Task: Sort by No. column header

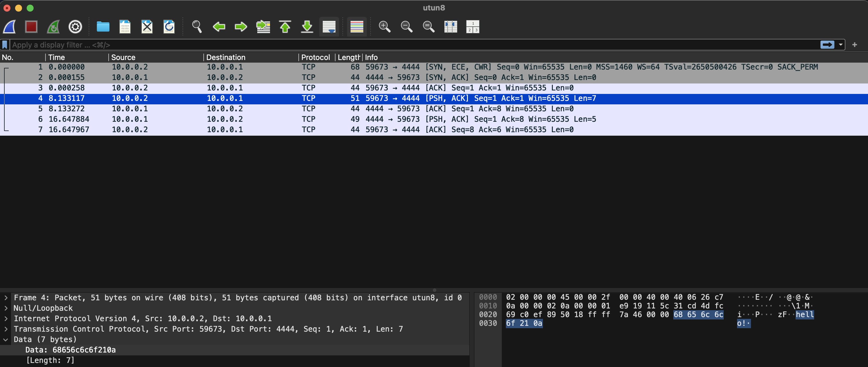Action: [22, 57]
